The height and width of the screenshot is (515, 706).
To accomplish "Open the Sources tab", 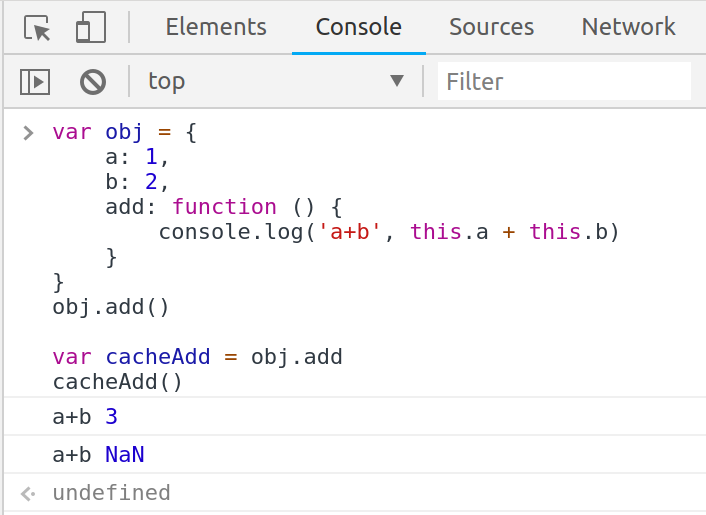I will pos(491,28).
